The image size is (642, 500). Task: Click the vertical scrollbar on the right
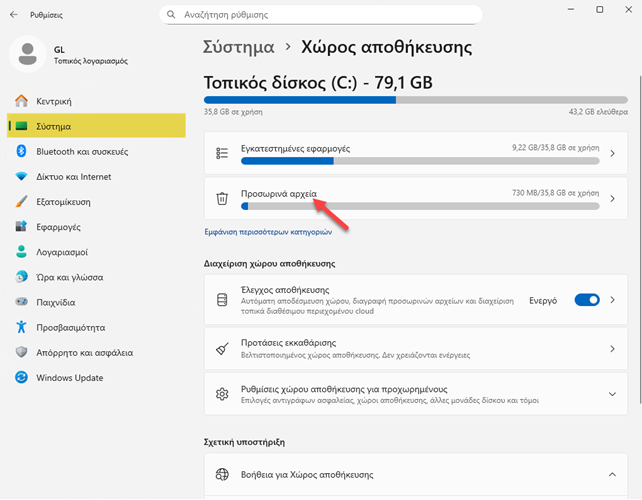pos(640,240)
